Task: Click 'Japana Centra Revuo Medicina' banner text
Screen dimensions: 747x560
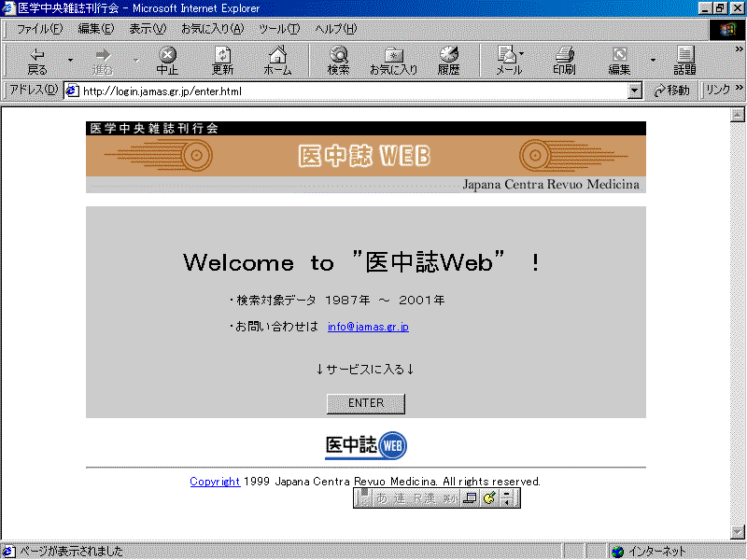Action: 551,184
